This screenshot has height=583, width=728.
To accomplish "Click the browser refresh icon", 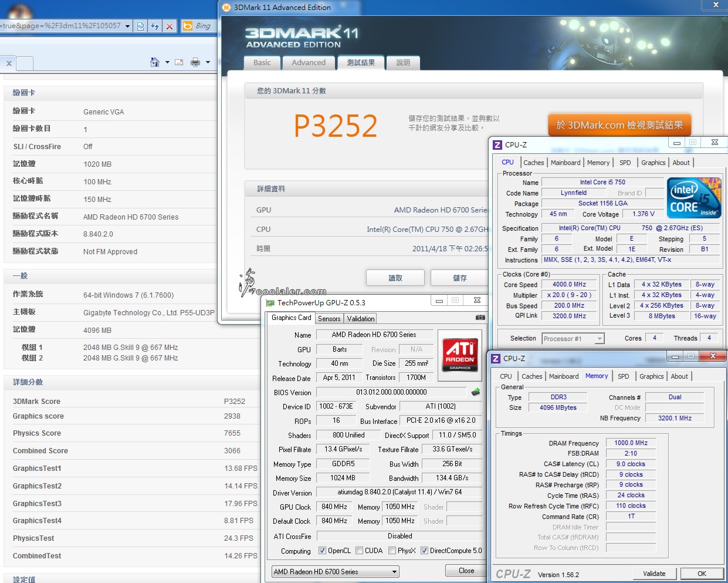I will pyautogui.click(x=155, y=26).
